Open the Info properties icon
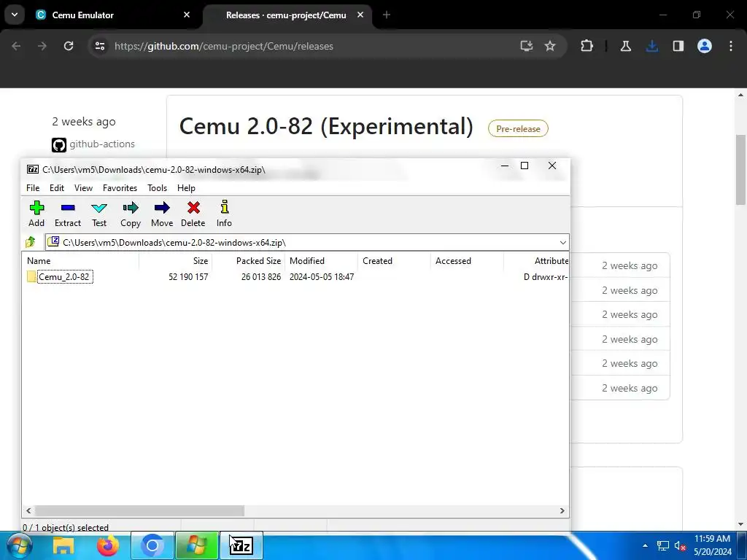This screenshot has width=747, height=560. coord(225,214)
